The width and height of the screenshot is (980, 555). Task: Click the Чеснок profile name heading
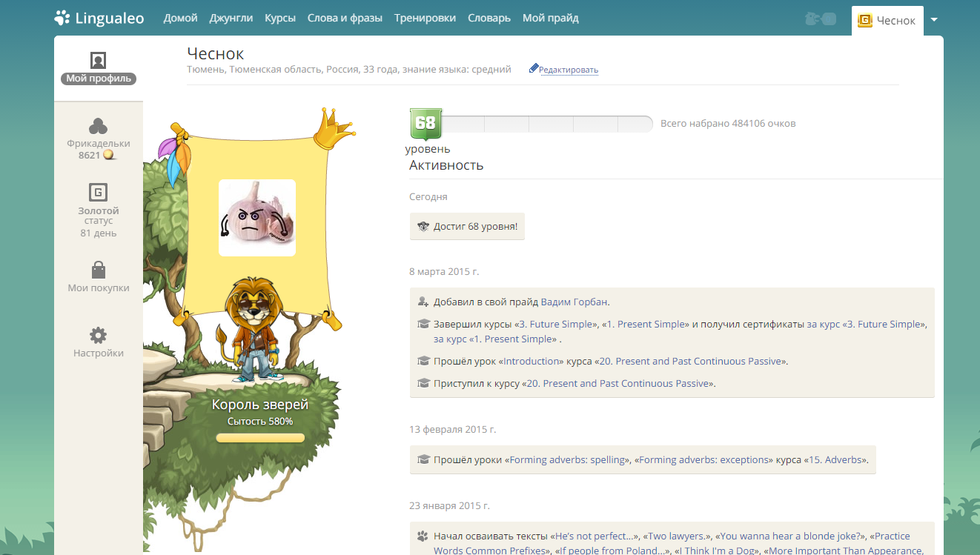pyautogui.click(x=216, y=53)
